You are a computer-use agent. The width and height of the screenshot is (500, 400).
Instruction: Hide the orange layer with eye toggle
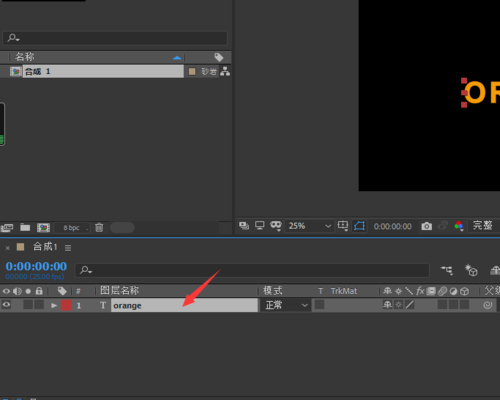(x=6, y=305)
